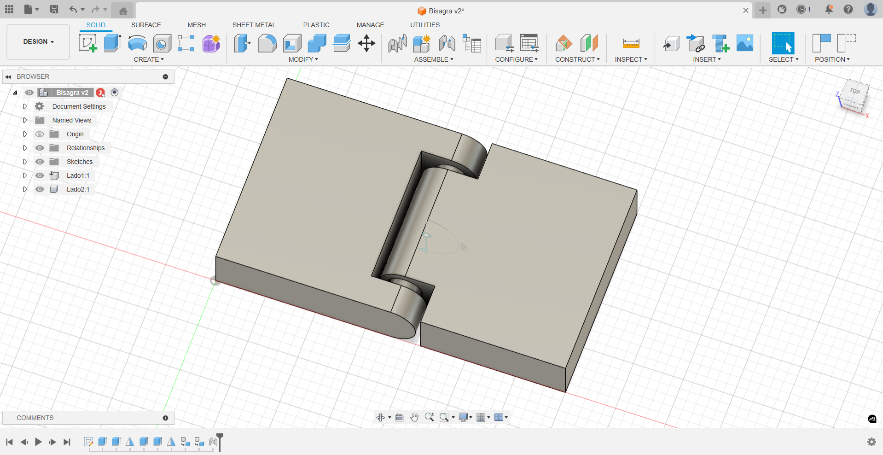Open the user profile avatar
The width and height of the screenshot is (883, 455).
point(870,10)
